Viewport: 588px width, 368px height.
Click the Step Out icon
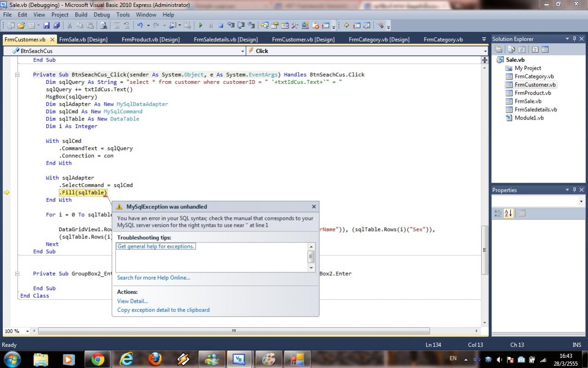click(252, 25)
